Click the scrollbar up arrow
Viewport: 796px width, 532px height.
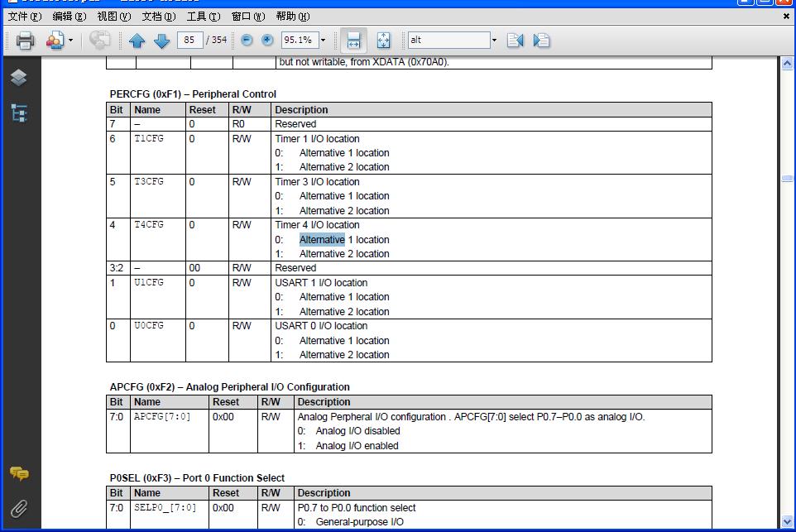788,64
